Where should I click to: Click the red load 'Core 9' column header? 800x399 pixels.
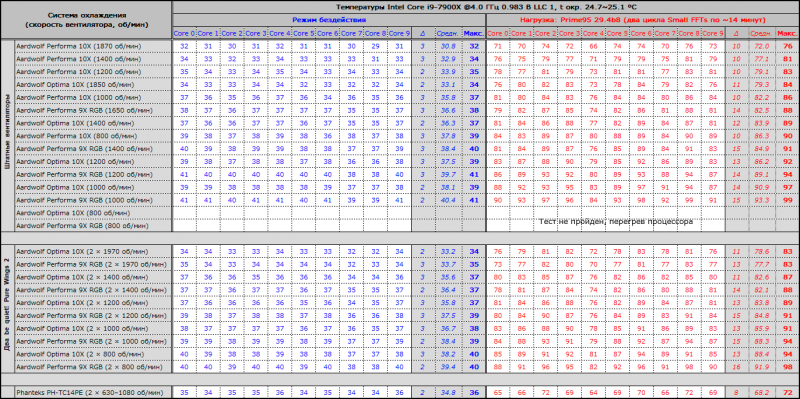click(x=713, y=33)
